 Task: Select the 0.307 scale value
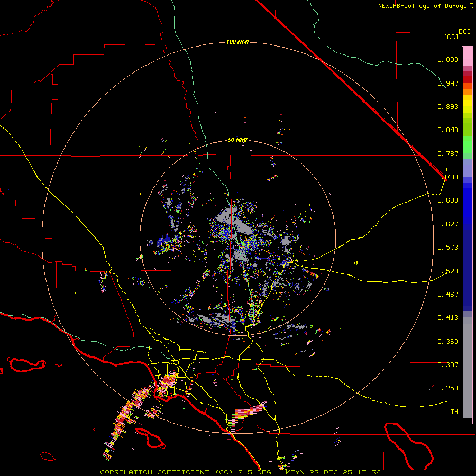click(x=448, y=365)
